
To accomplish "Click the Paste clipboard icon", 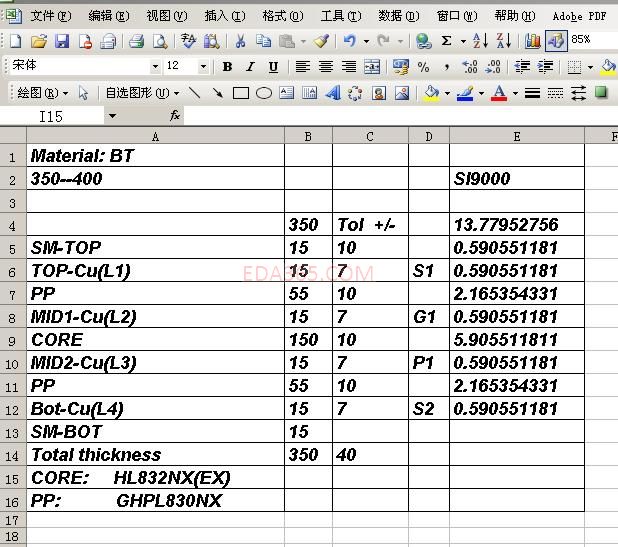I will [287, 41].
